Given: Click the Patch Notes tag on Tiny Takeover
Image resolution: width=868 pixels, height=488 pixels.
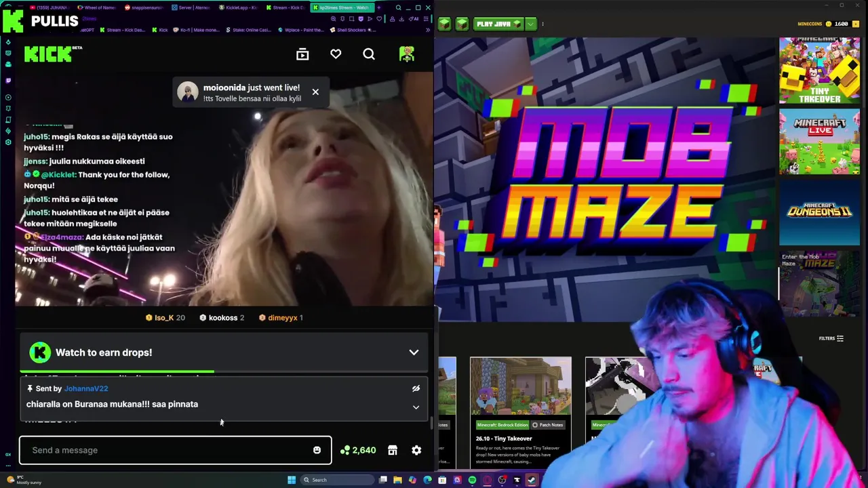Looking at the screenshot, I should click(548, 425).
